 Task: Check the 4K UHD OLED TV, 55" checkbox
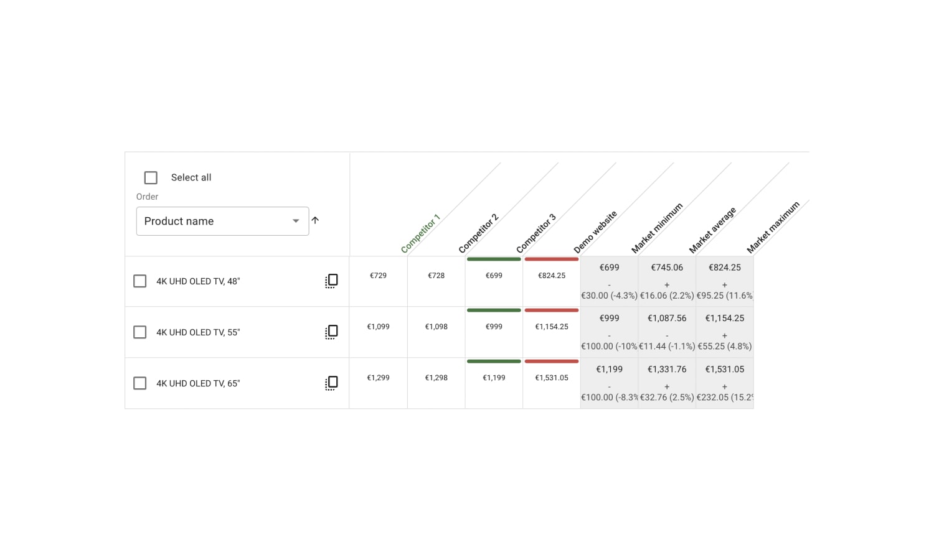point(140,332)
